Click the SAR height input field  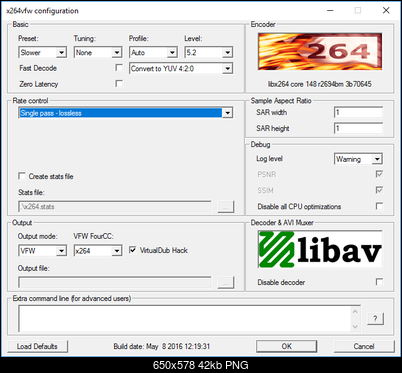click(x=358, y=128)
